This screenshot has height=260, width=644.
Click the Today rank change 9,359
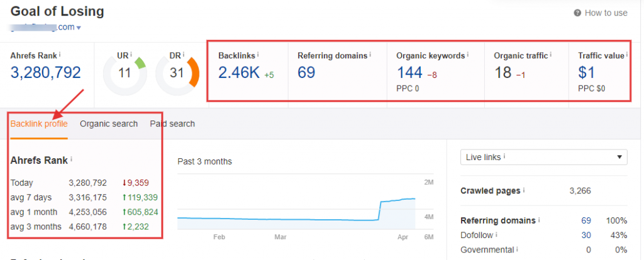point(136,183)
